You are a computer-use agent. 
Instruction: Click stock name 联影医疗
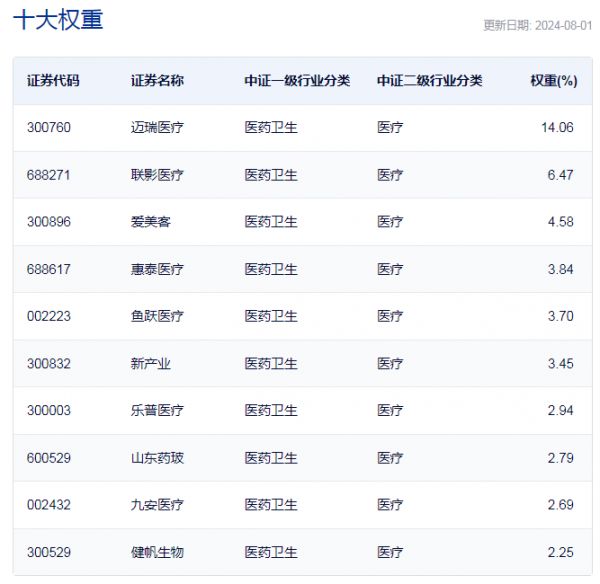(157, 175)
